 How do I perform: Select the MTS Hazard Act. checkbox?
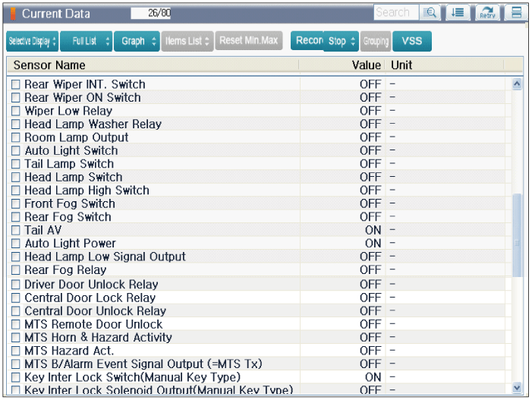[15, 351]
